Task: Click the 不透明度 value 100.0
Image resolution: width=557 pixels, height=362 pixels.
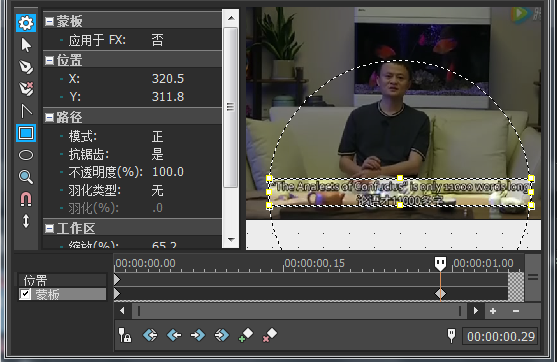Action: coord(168,172)
